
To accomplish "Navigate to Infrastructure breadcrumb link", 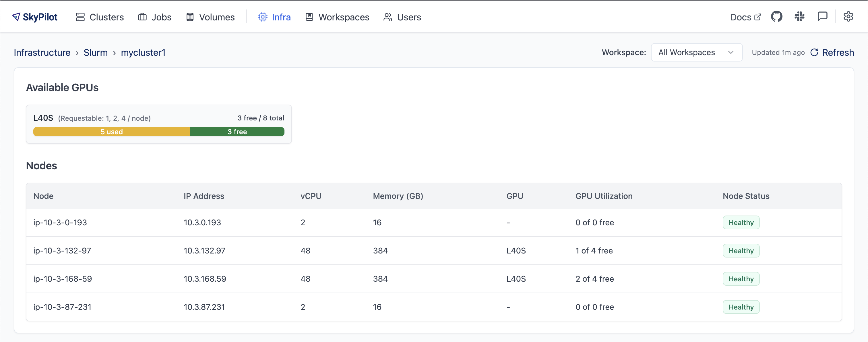I will coord(42,53).
